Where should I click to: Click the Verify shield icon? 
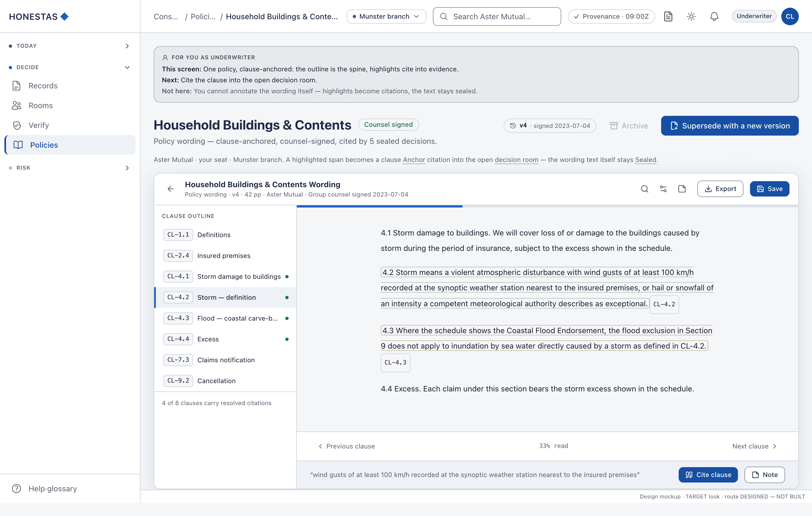point(17,125)
